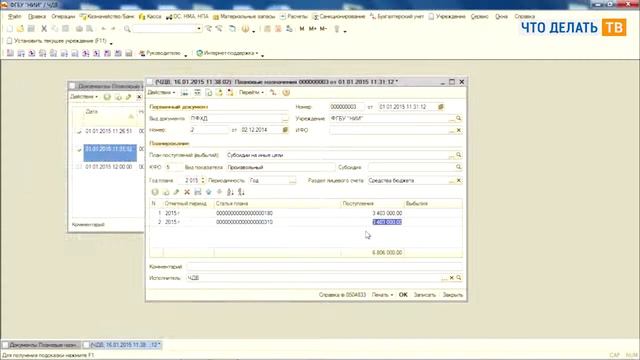
Task: Open the Руководителю toolbar menu
Action: pos(160,53)
